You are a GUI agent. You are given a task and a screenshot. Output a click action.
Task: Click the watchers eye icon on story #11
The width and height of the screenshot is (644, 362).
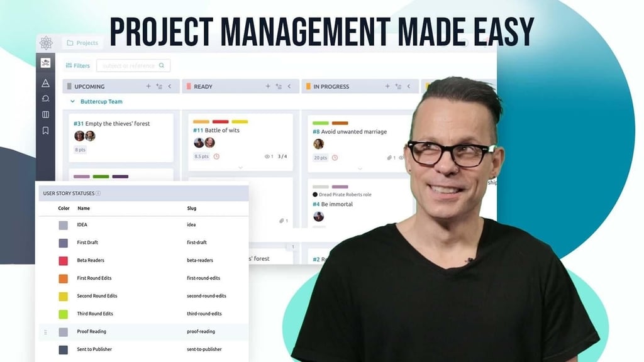tap(267, 156)
